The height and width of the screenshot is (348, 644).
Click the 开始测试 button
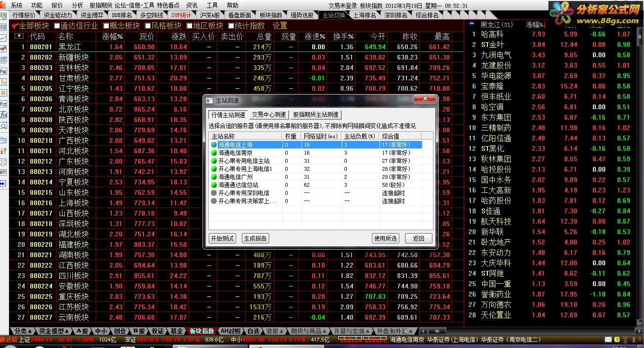[x=222, y=238]
